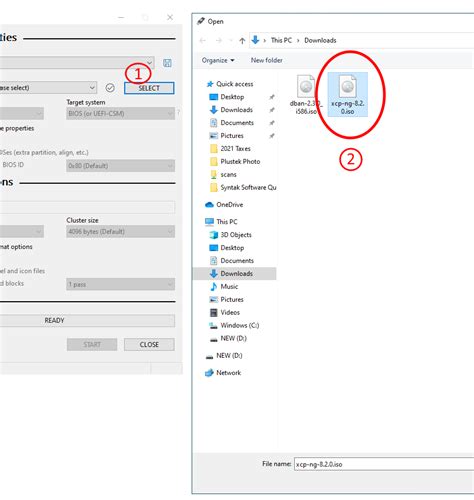474x500 pixels.
Task: Open NEW (D:) listed under This PC
Action: [x=233, y=338]
